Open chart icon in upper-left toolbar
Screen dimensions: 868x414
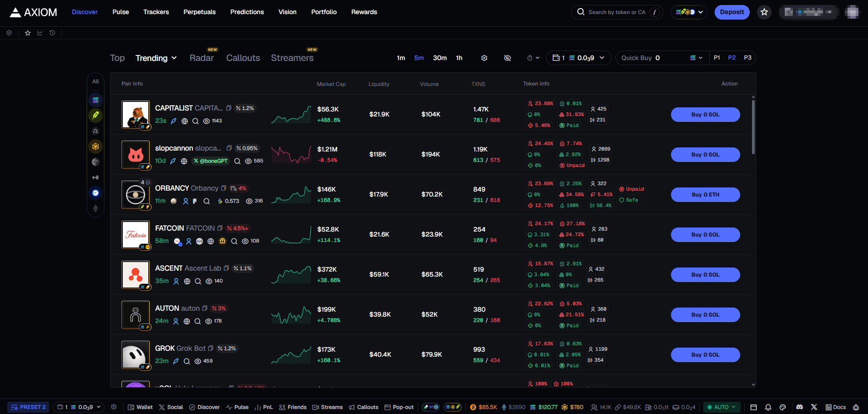[x=40, y=33]
